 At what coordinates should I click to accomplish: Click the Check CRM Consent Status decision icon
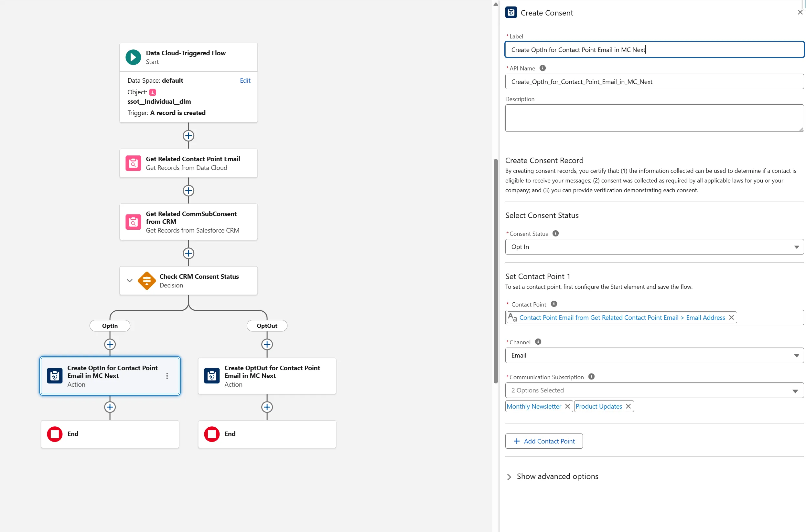click(x=147, y=281)
